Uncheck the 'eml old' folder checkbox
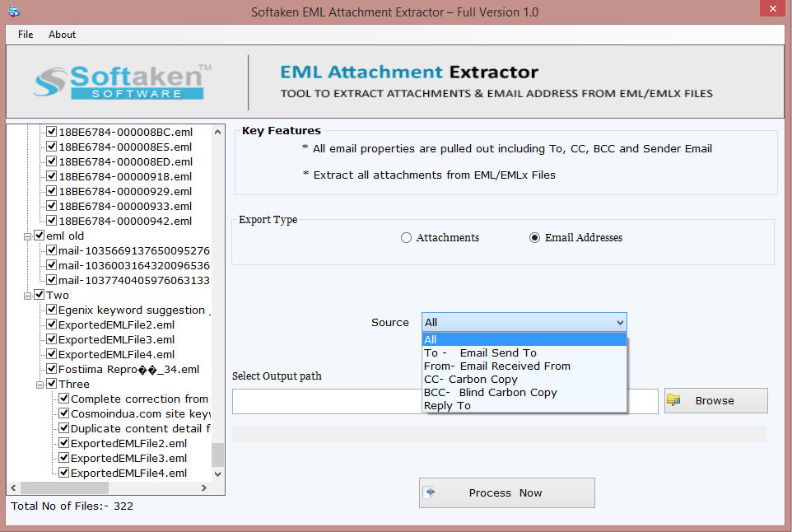This screenshot has height=532, width=792. [40, 236]
